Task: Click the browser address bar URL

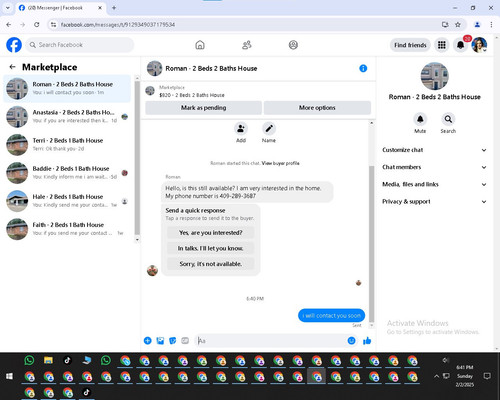Action: (x=118, y=25)
